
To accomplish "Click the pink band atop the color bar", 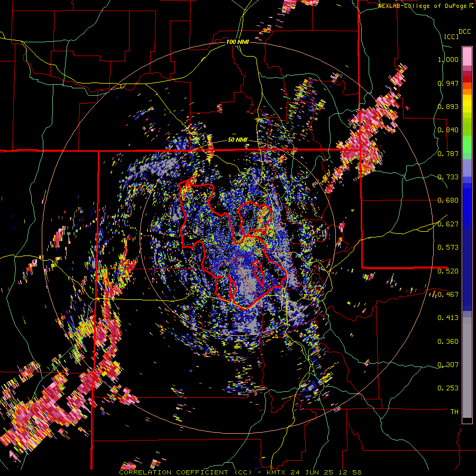I will point(467,56).
